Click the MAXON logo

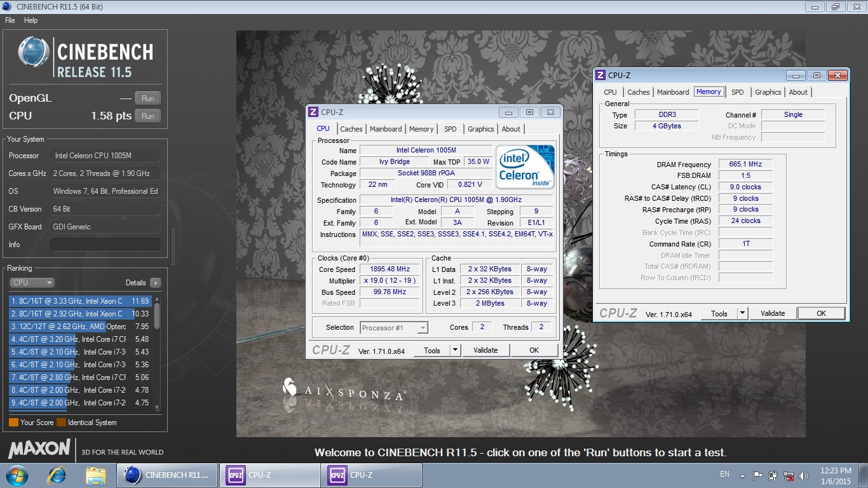coord(39,449)
